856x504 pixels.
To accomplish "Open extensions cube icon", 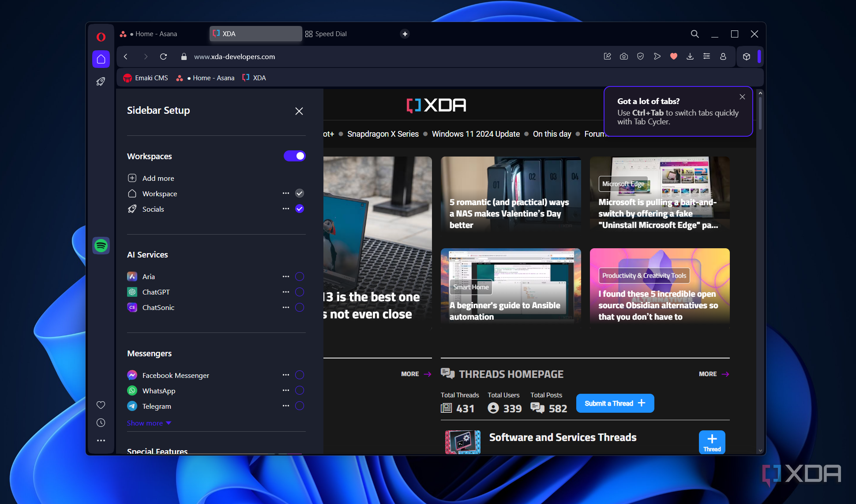I will [x=747, y=56].
